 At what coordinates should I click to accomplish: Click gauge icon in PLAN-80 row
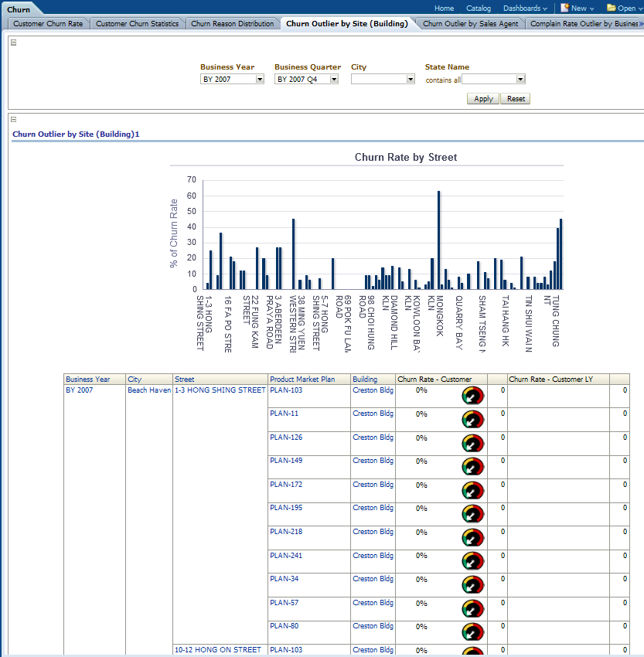click(x=472, y=632)
